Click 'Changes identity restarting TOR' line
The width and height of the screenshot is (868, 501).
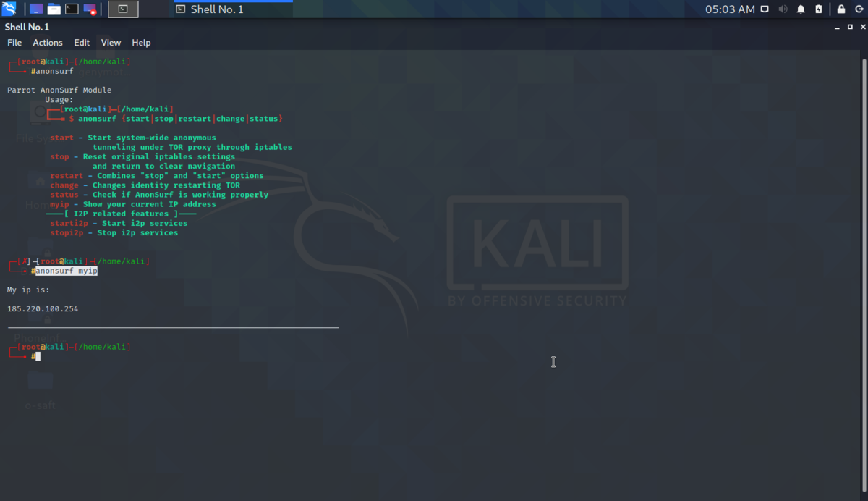point(166,185)
